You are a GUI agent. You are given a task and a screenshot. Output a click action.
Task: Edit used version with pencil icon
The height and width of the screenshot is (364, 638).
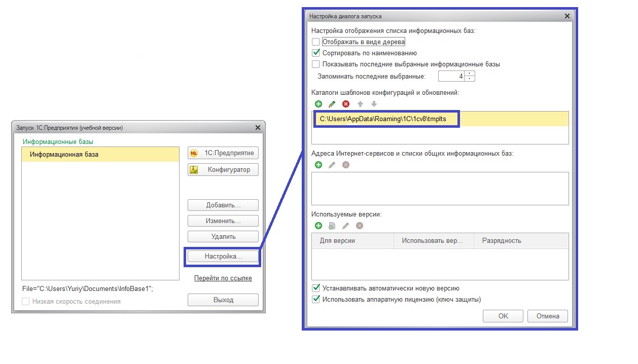coord(346,226)
